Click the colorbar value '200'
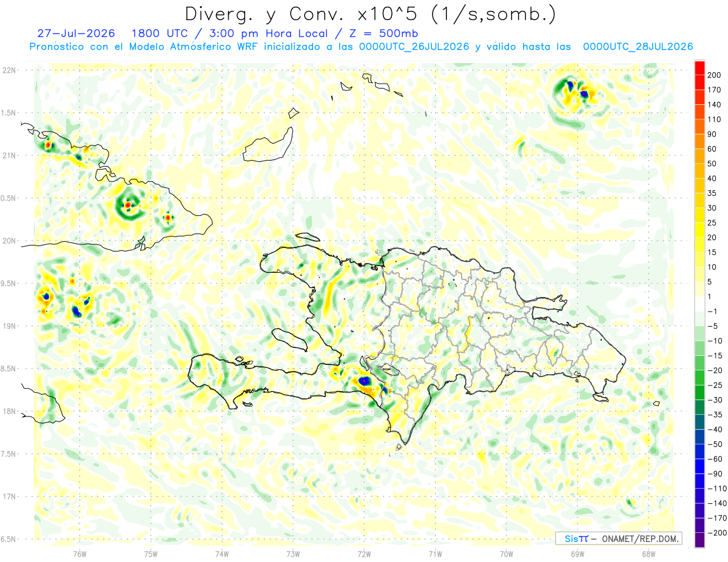 (x=714, y=75)
